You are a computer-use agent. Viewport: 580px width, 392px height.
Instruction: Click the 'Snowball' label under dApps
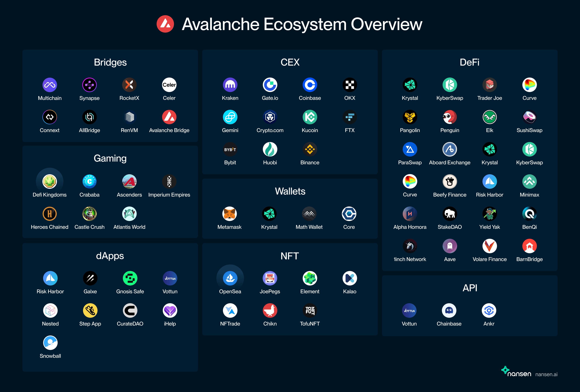[x=50, y=356]
